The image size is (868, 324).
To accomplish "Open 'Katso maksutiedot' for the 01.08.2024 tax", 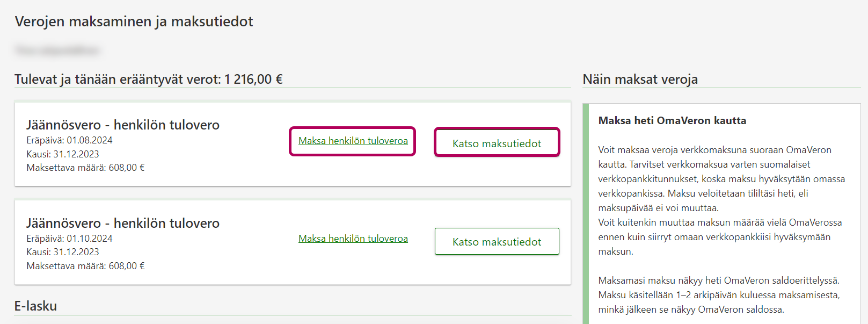I will [x=497, y=143].
